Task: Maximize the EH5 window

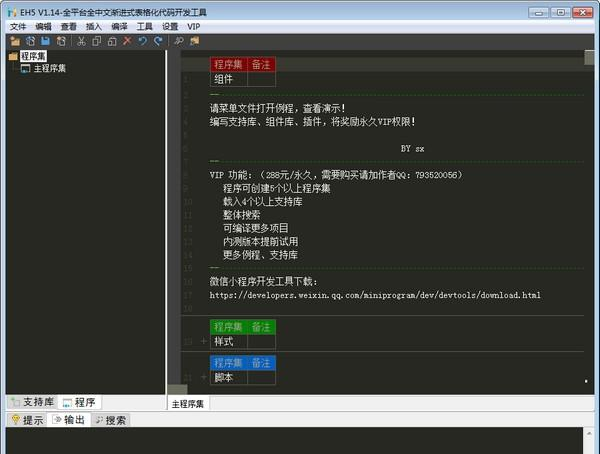Action: (x=561, y=13)
